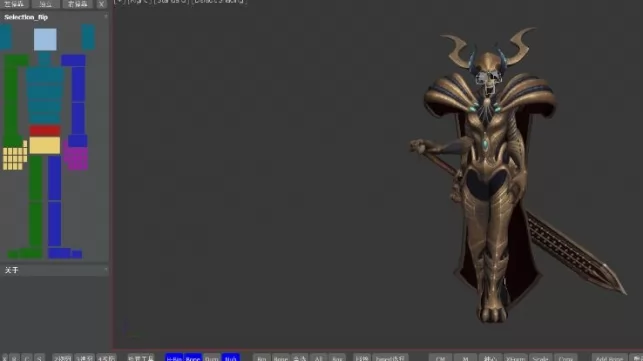The image size is (643, 361).
Task: Click the Xform button
Action: [x=515, y=358]
